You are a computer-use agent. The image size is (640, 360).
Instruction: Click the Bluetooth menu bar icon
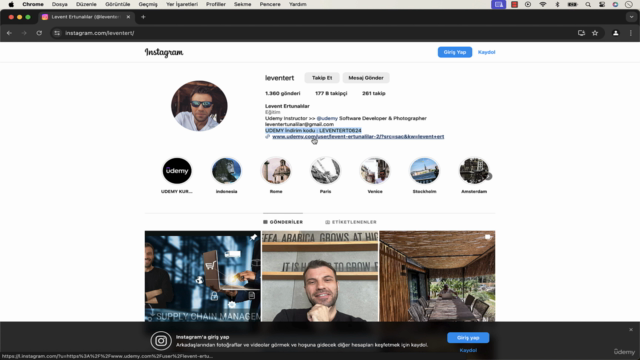557,4
